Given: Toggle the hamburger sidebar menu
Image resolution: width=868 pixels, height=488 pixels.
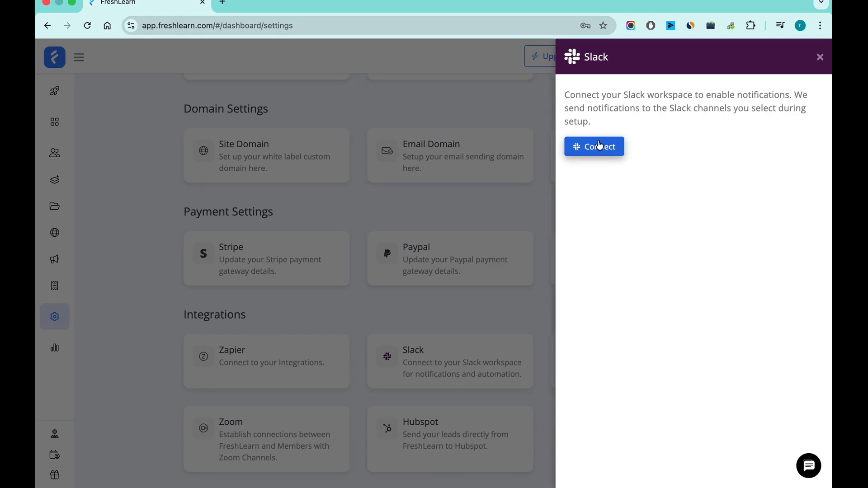Looking at the screenshot, I should tap(79, 57).
